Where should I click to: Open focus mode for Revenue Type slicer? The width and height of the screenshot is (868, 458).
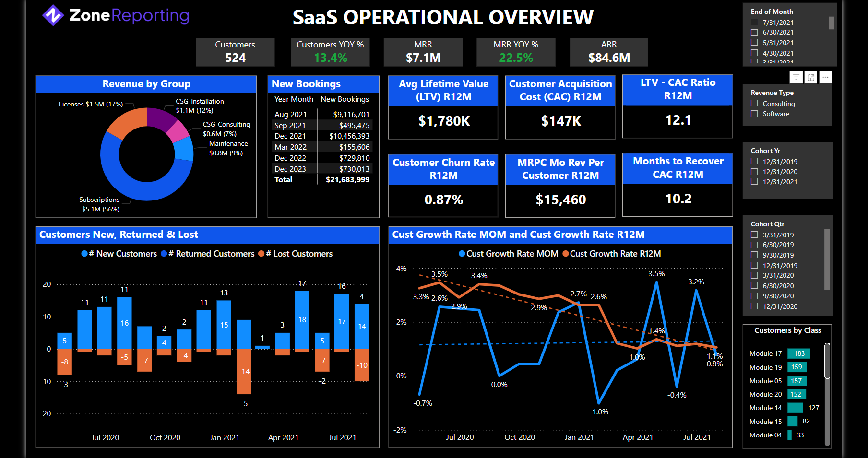[811, 77]
